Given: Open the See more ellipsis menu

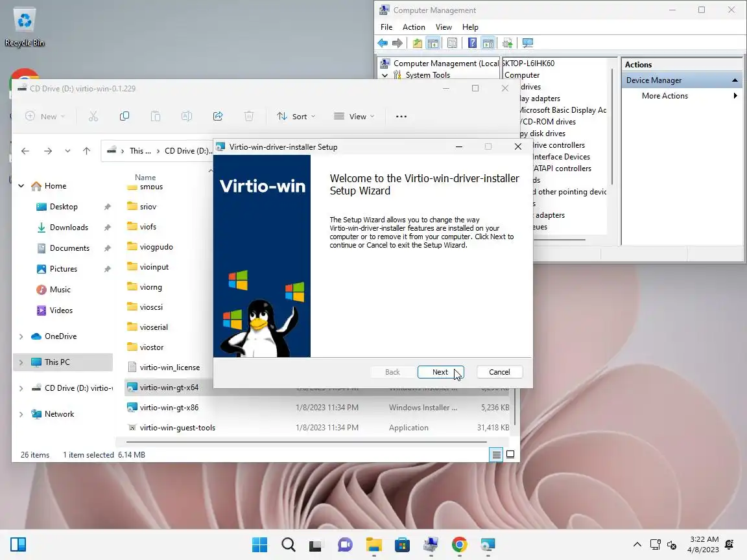Looking at the screenshot, I should point(401,116).
